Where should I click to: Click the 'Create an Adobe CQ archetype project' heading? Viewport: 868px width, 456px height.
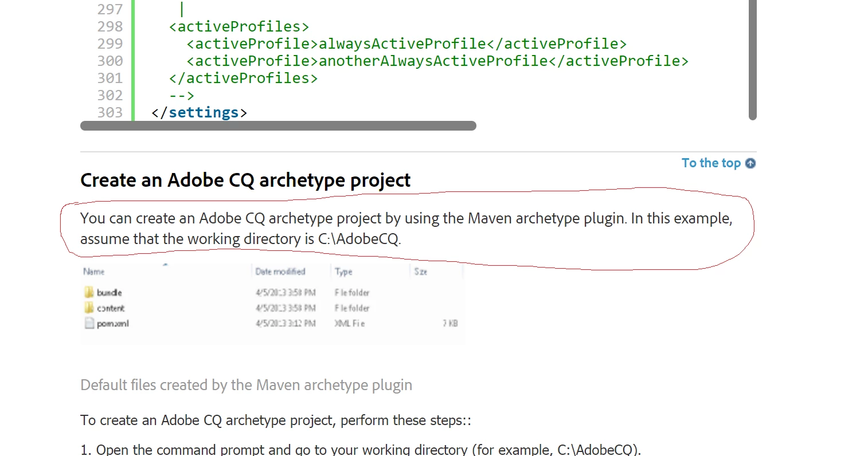pos(245,180)
